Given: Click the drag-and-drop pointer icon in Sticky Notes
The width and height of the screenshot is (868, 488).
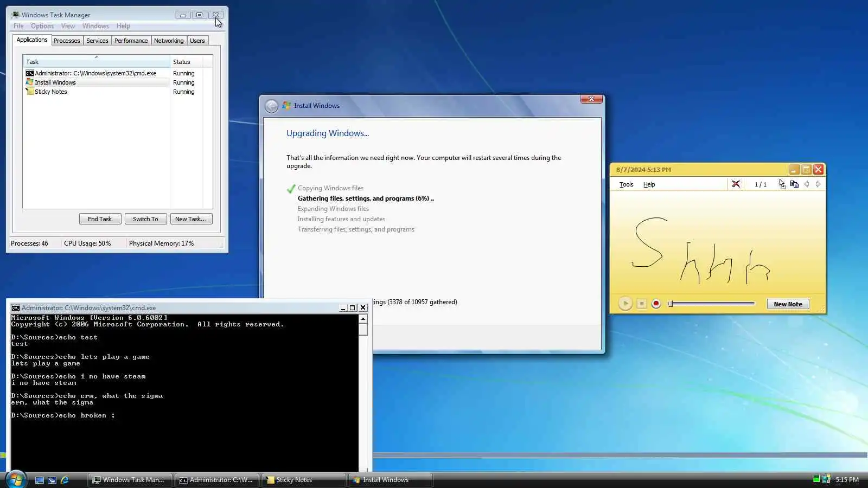Looking at the screenshot, I should [x=782, y=184].
